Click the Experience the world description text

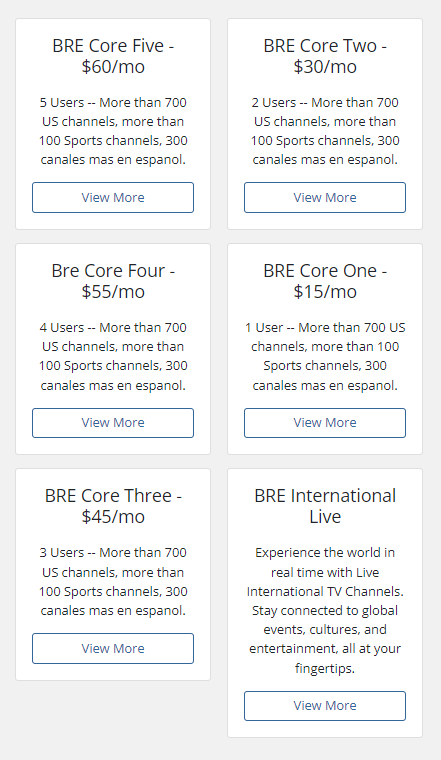tap(325, 610)
